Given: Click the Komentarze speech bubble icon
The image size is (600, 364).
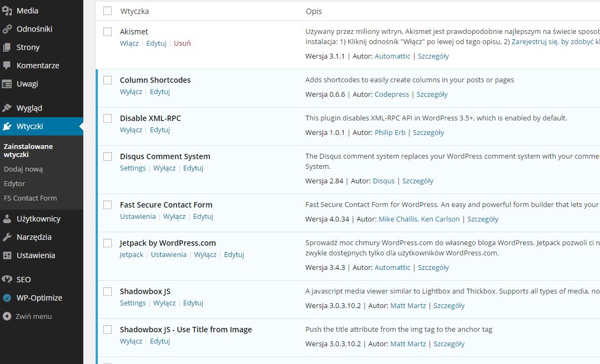Looking at the screenshot, I should (7, 66).
